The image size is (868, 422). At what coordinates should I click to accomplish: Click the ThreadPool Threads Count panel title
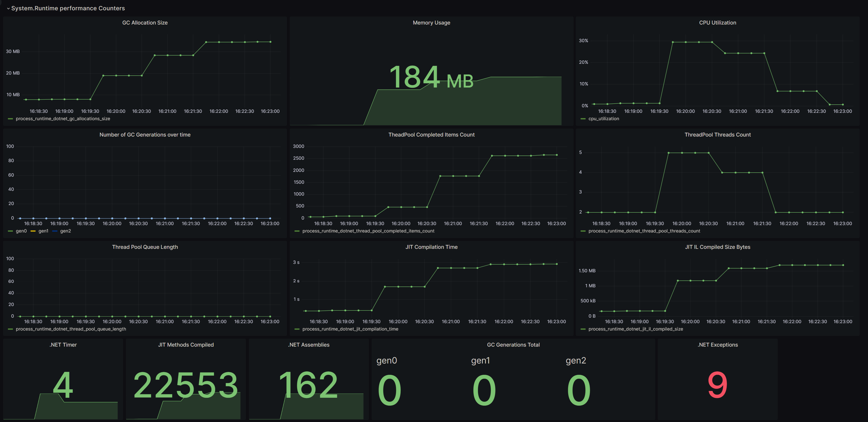[x=717, y=134]
